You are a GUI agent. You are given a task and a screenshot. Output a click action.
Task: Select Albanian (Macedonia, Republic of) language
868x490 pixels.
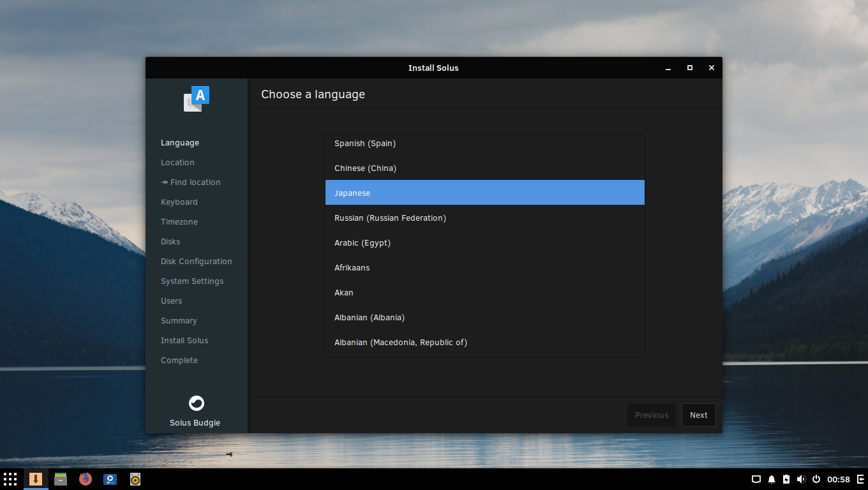pyautogui.click(x=485, y=342)
